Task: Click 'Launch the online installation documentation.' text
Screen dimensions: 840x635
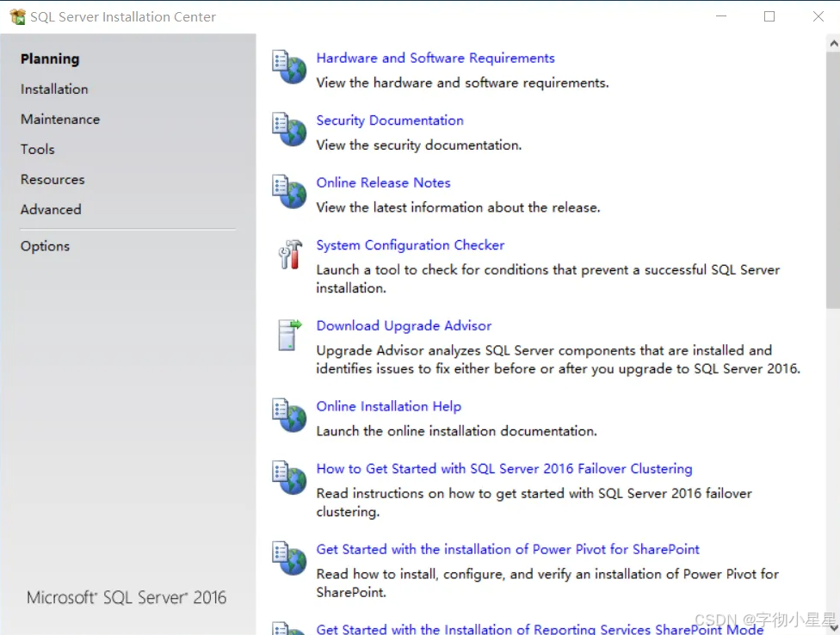Action: (456, 431)
